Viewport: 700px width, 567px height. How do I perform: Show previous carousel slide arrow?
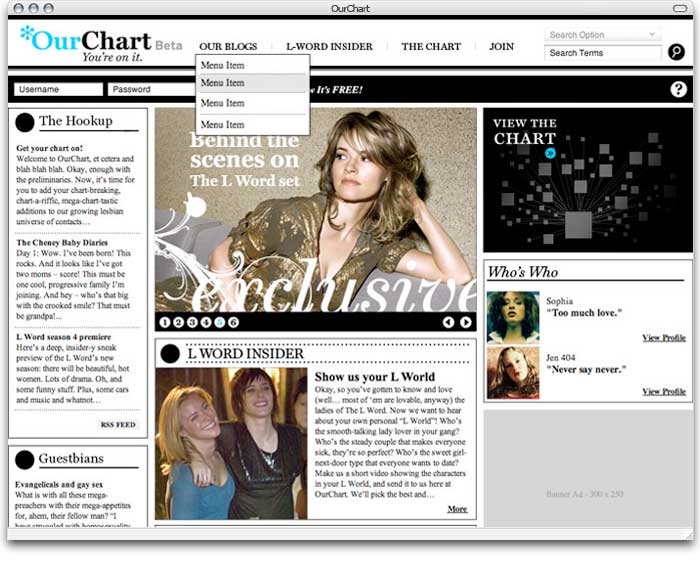[x=449, y=322]
